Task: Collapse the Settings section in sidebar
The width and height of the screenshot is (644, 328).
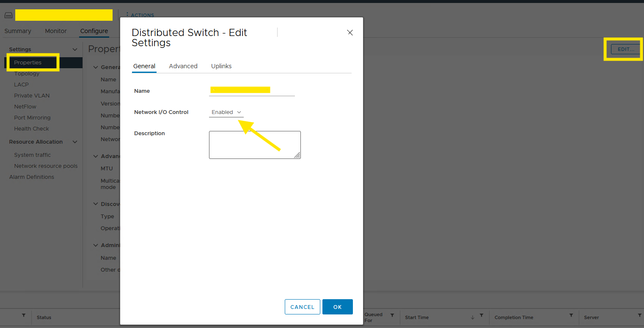Action: click(75, 50)
